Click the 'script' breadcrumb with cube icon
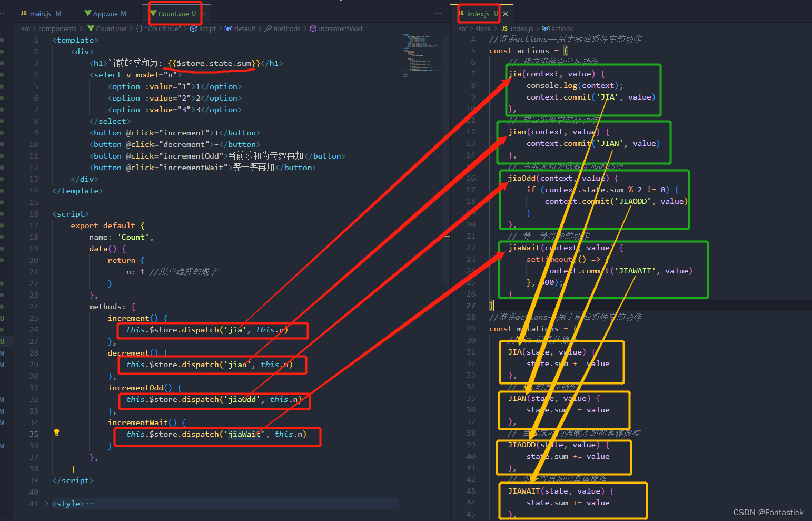The height and width of the screenshot is (521, 812). coord(203,29)
